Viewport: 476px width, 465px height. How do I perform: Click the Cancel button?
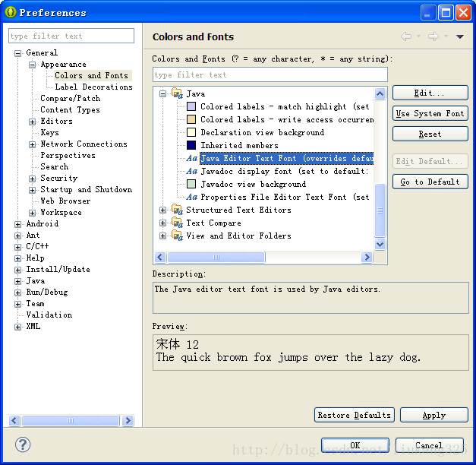coord(429,445)
